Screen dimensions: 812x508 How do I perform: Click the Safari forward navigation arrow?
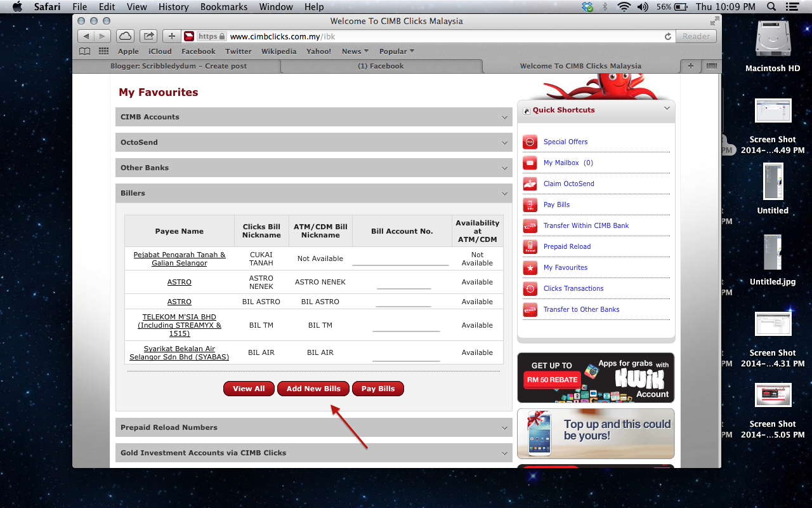[x=103, y=36]
